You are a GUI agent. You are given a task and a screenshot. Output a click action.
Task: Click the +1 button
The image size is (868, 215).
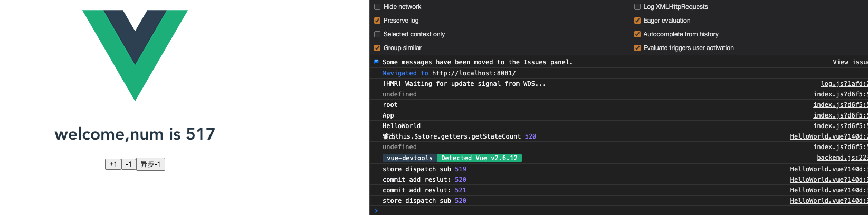click(113, 164)
